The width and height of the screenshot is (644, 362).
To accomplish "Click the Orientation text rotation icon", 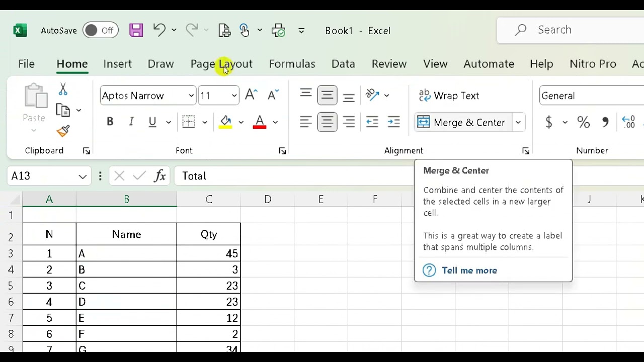I will coord(372,95).
